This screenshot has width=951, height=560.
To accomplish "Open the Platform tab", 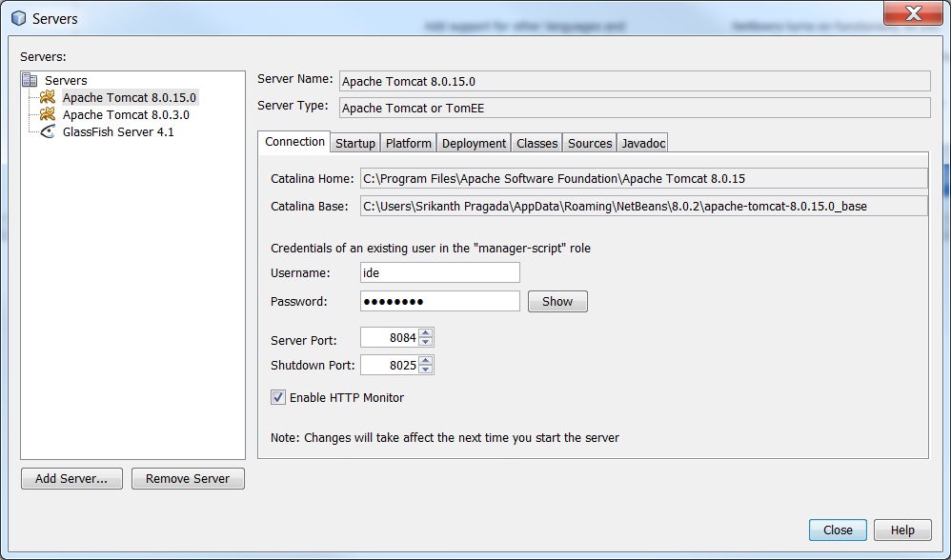I will coord(409,143).
